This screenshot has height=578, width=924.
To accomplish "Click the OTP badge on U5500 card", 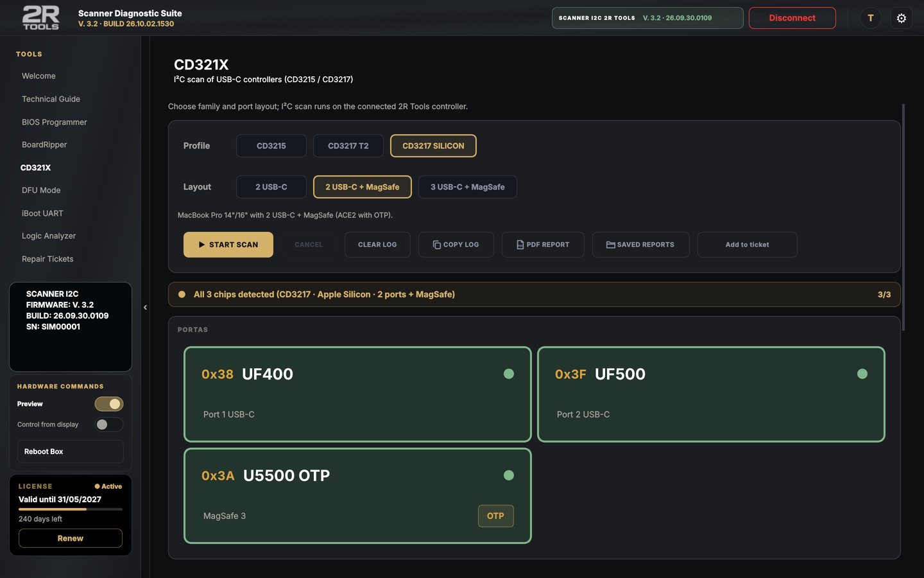I will tap(496, 516).
